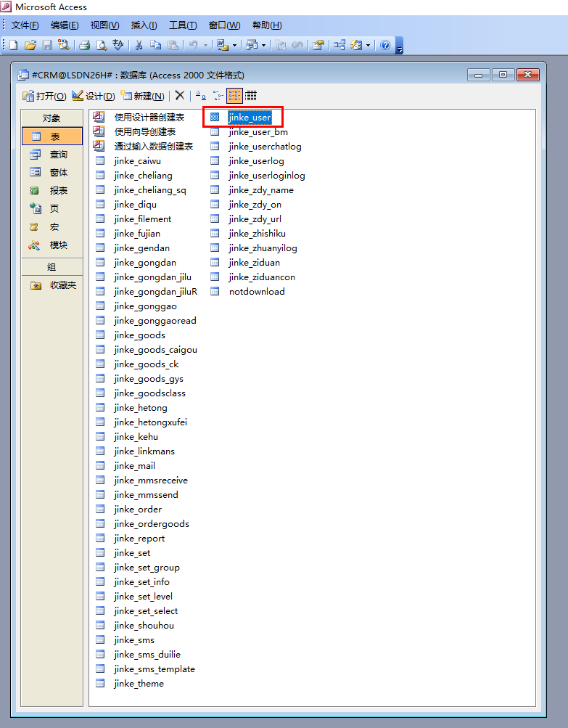
Task: Open Microsoft Access Help icon
Action: coord(385,45)
